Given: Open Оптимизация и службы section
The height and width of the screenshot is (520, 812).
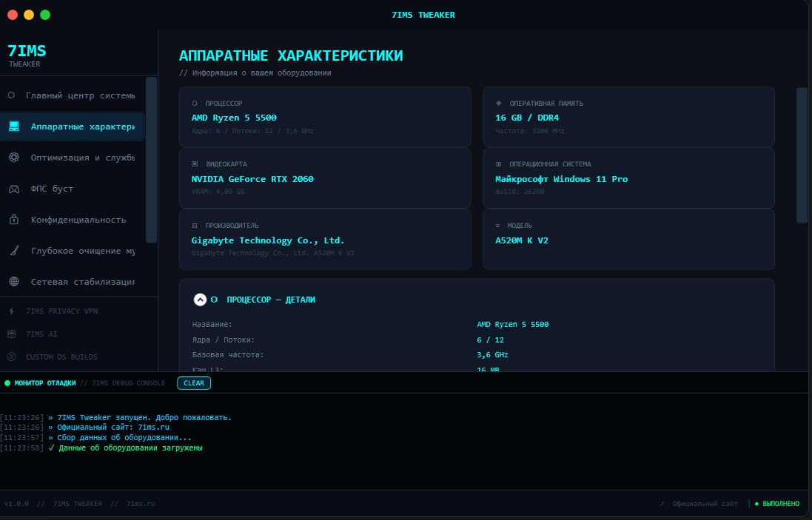Looking at the screenshot, I should click(73, 158).
